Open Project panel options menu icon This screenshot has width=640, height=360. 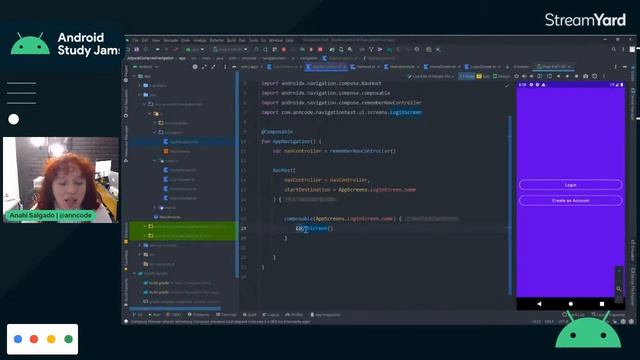[225, 67]
